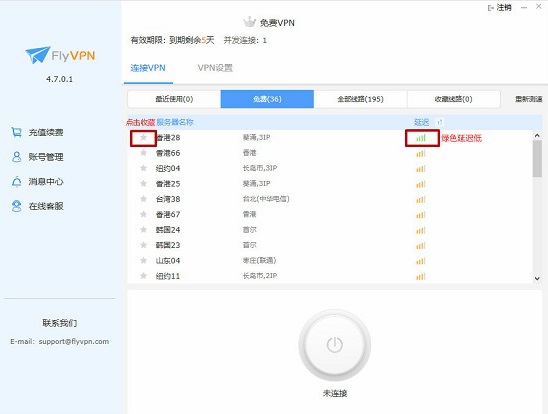Click the 重新测速 button
The width and height of the screenshot is (548, 414).
click(529, 99)
